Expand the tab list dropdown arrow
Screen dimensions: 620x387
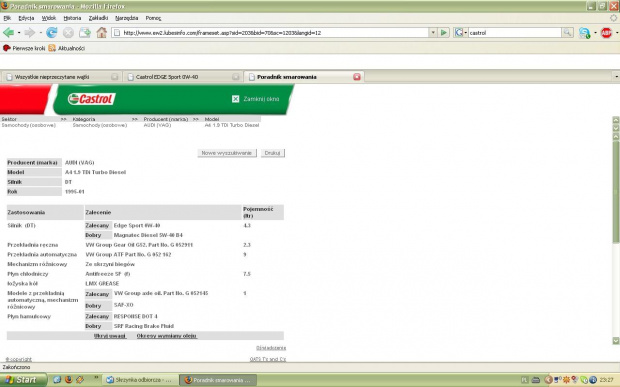pyautogui.click(x=616, y=77)
